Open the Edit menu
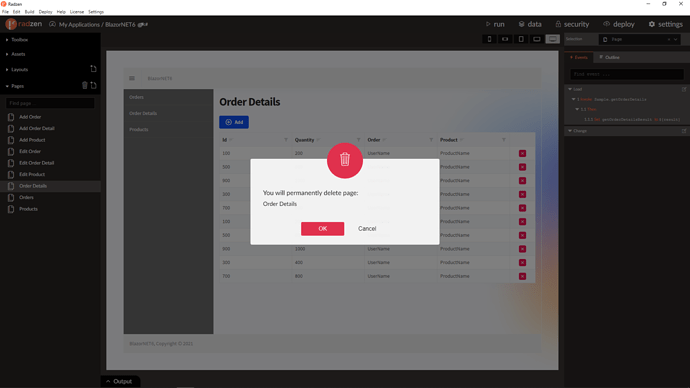Image resolution: width=690 pixels, height=388 pixels. pyautogui.click(x=16, y=12)
